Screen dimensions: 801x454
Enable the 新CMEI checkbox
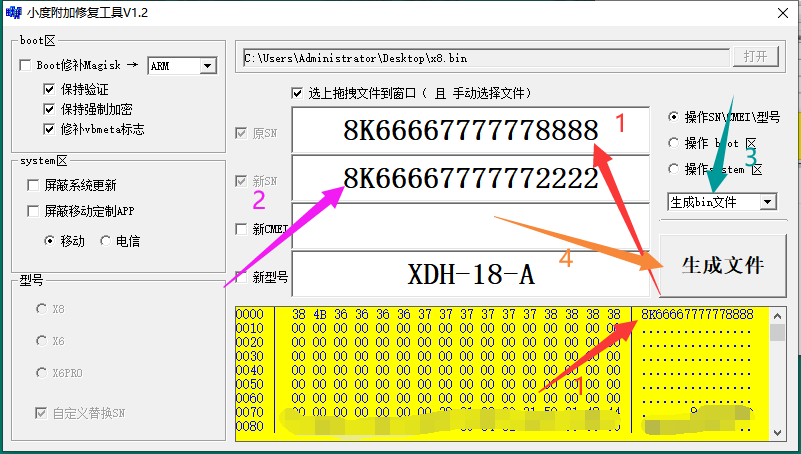click(241, 229)
